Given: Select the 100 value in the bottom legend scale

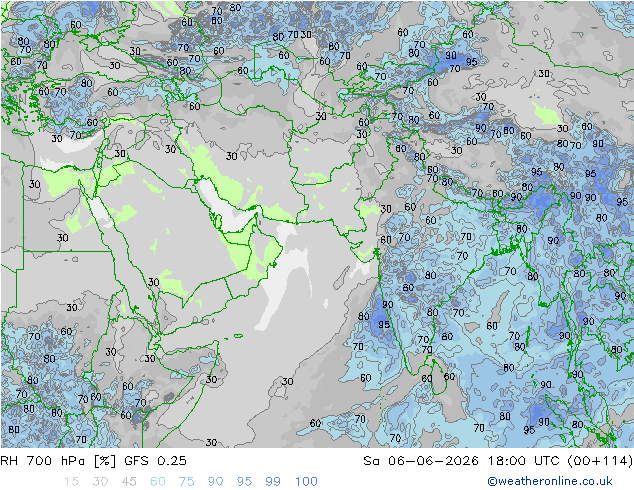Looking at the screenshot, I should (x=306, y=482).
